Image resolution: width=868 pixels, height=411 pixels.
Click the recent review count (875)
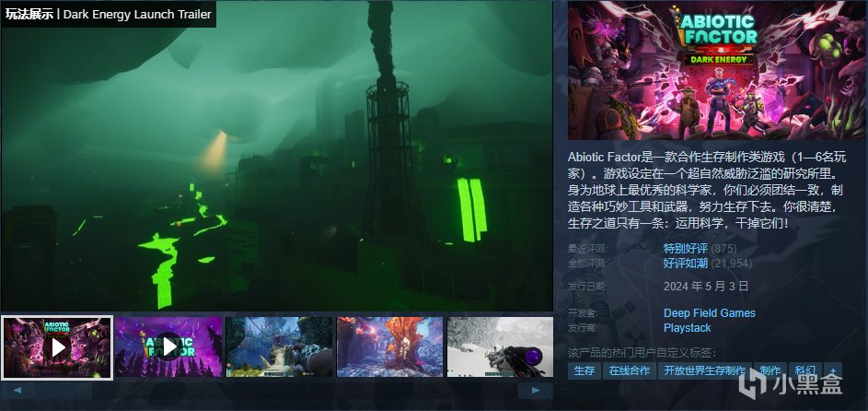723,248
